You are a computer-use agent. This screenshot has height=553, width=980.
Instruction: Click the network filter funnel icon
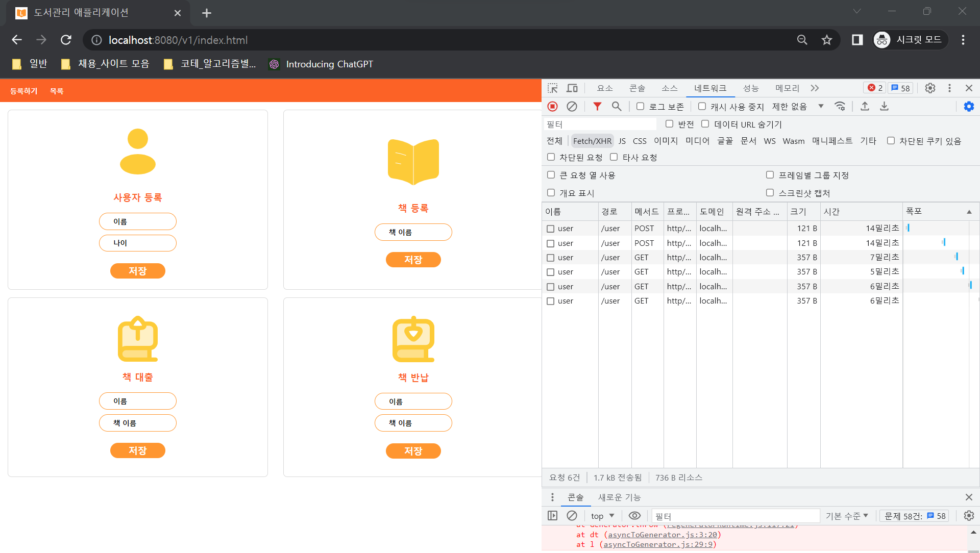tap(597, 106)
